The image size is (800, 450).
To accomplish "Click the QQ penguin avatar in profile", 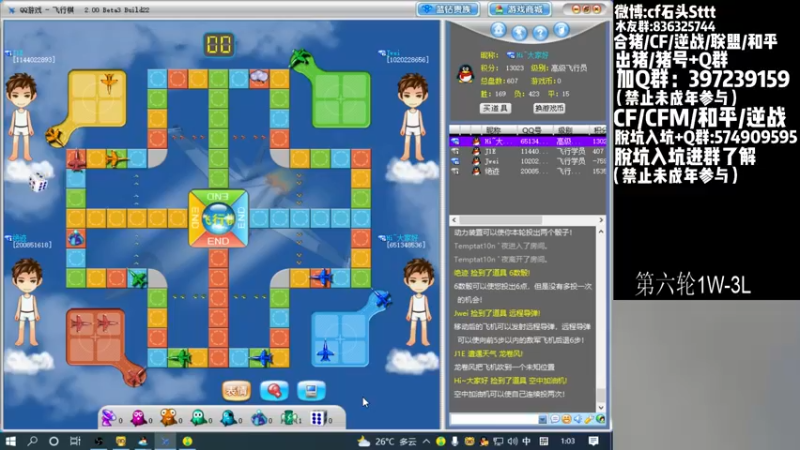I will [x=465, y=74].
